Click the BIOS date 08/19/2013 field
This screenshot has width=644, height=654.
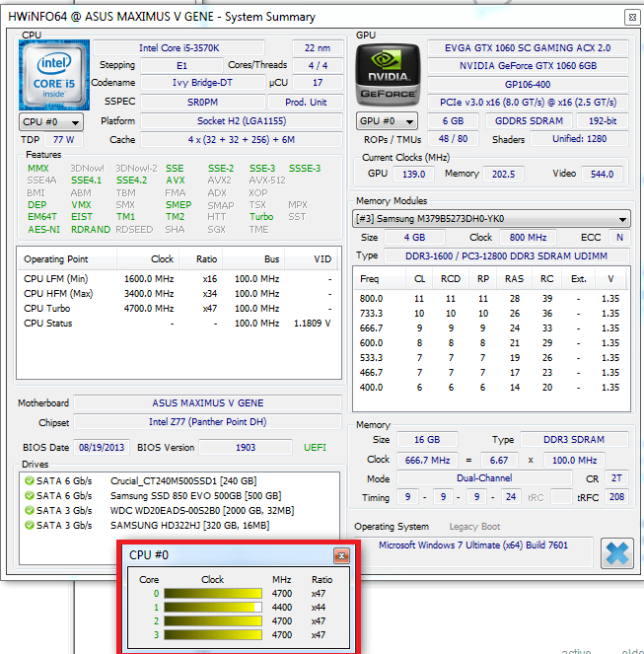[102, 448]
